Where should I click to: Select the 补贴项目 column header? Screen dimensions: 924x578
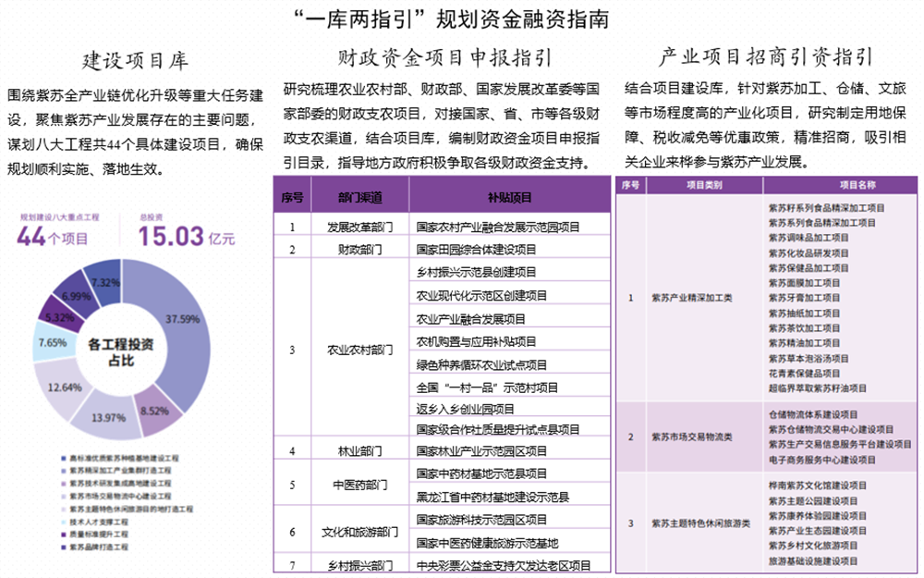[x=509, y=198]
